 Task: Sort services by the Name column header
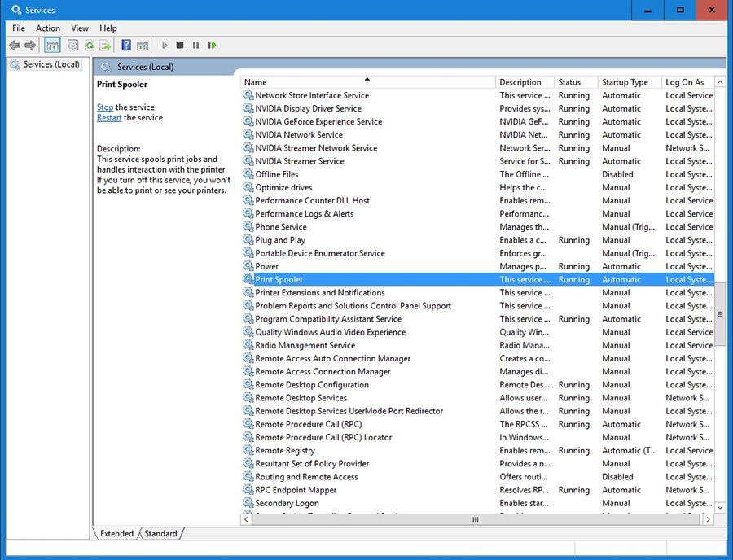click(x=366, y=82)
